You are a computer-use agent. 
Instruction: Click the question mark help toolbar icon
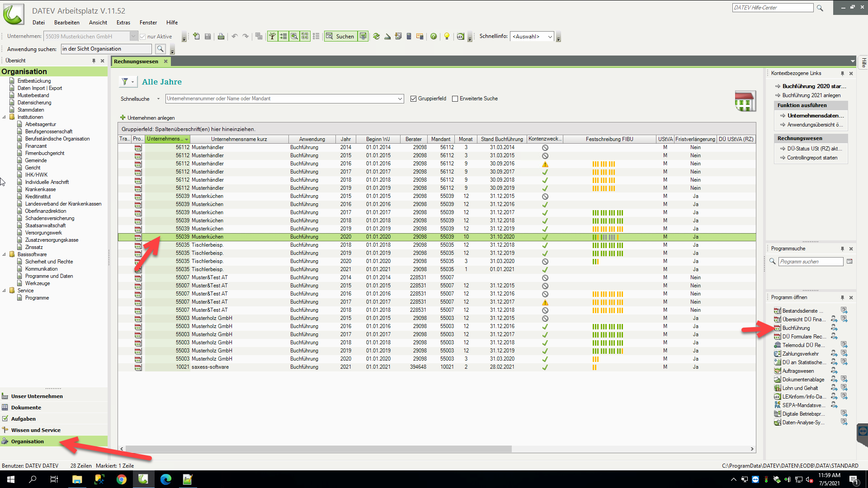pyautogui.click(x=434, y=36)
